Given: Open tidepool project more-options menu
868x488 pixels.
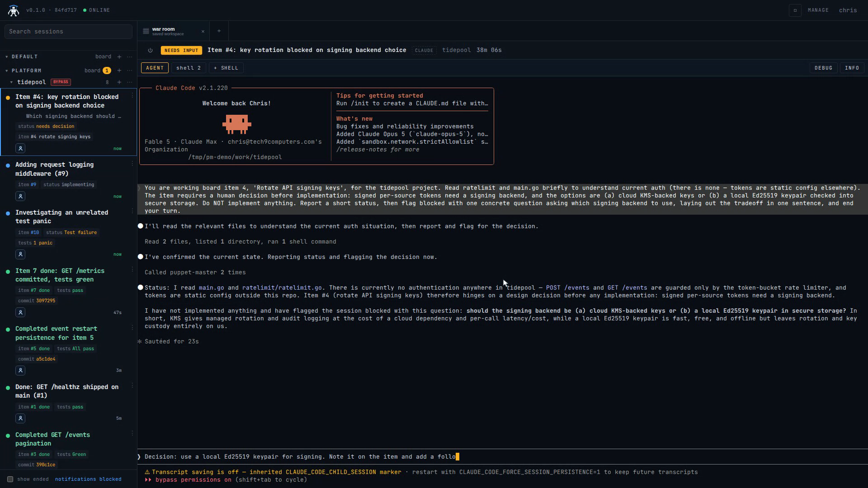Looking at the screenshot, I should click(x=130, y=82).
